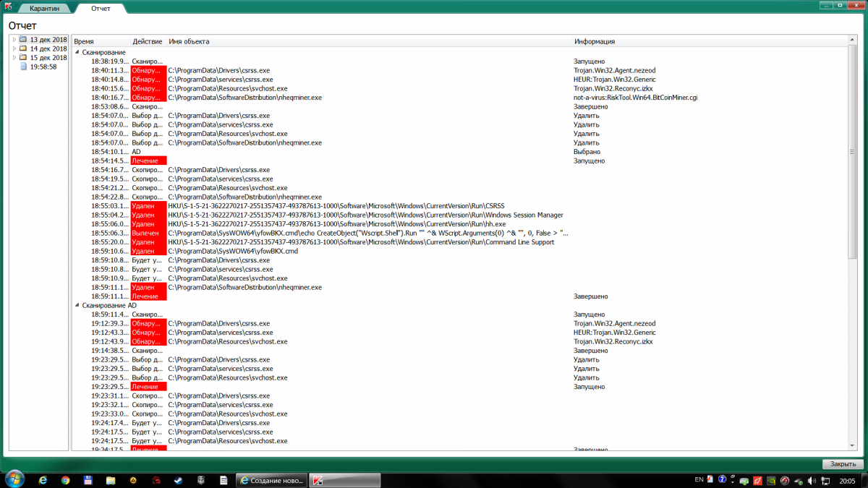Select Command Line Support registry row

[x=459, y=242]
